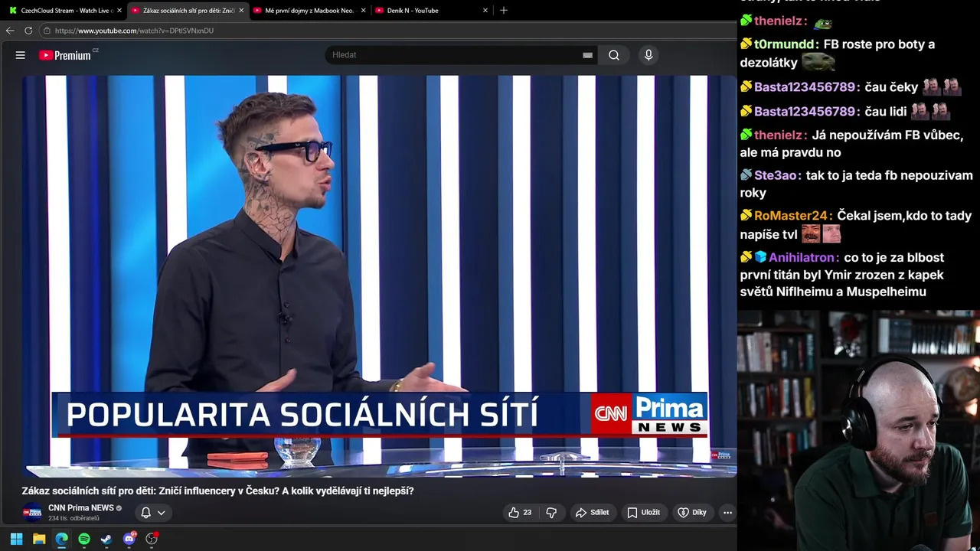Screen dimensions: 980x551
Task: Open the taskbar app with red dot badge
Action: [152, 539]
